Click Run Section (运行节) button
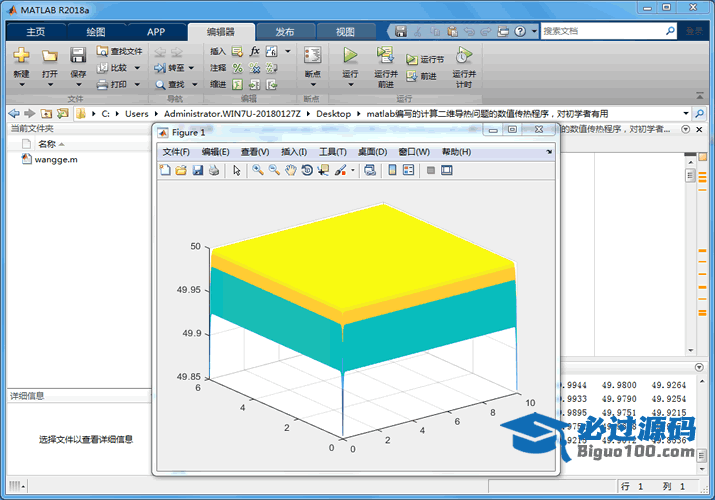Screen dimensions: 715x500 point(425,59)
